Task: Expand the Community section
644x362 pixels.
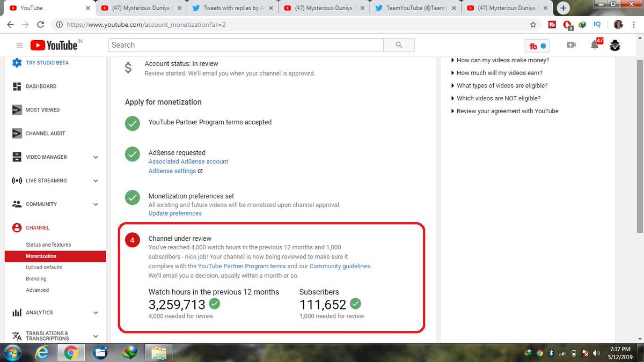Action: click(96, 204)
